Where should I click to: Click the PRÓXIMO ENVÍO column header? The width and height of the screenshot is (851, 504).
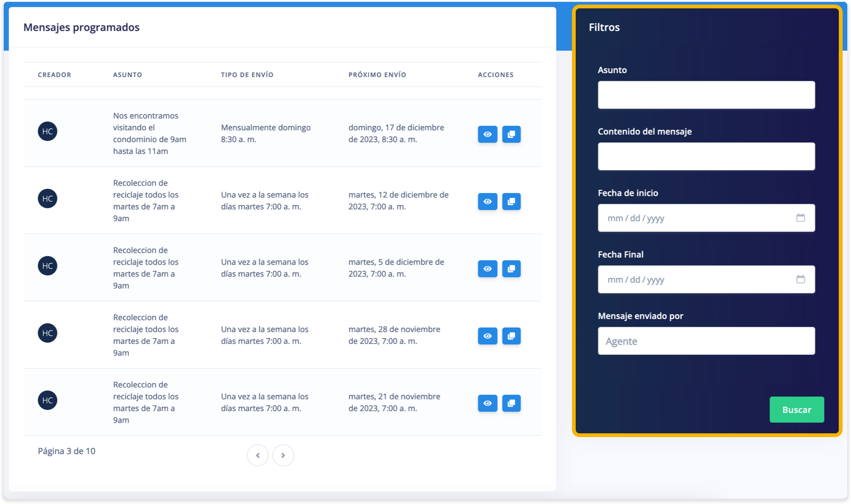tap(377, 75)
